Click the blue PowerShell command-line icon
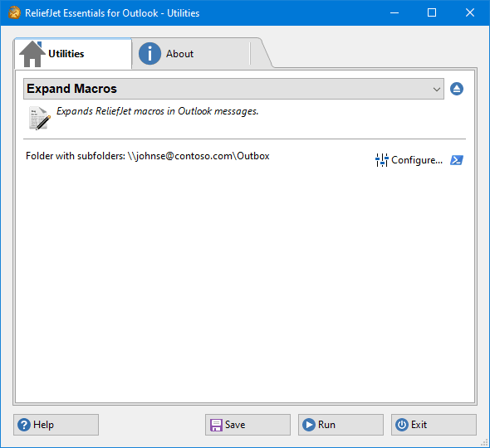Viewport: 490px width, 448px height. pos(457,160)
